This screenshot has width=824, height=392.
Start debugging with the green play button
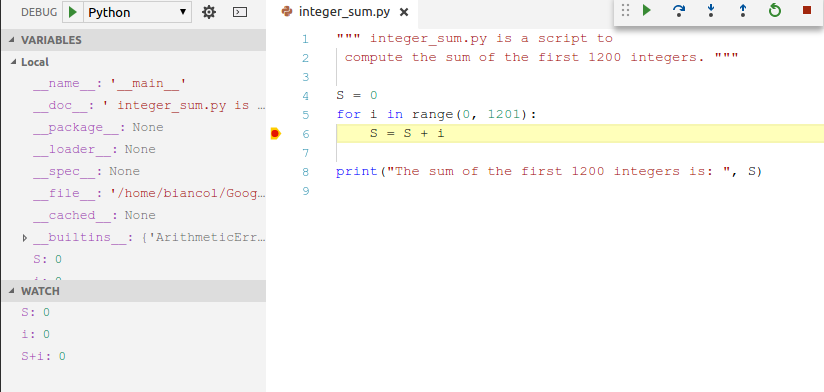(x=73, y=12)
